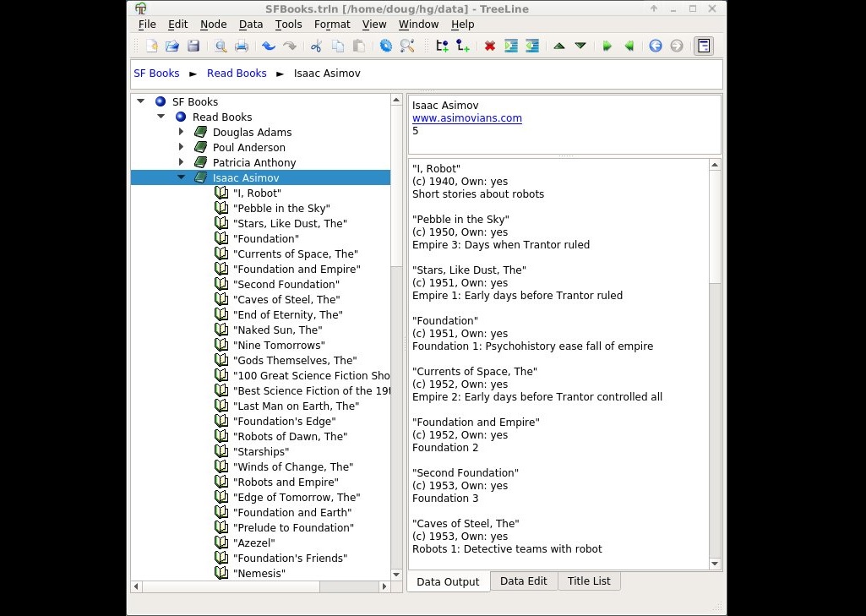Viewport: 866px width, 616px height.
Task: Open the Edit menu
Action: pos(177,25)
